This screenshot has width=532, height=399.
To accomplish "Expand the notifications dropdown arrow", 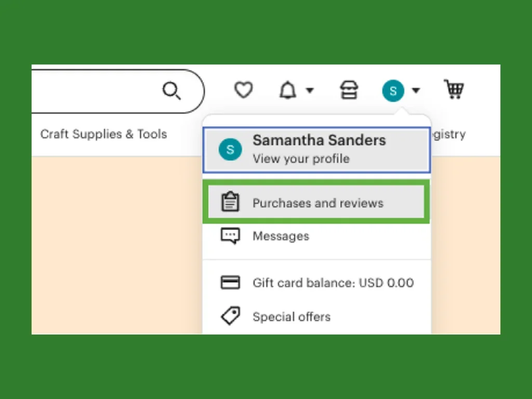I will [310, 90].
